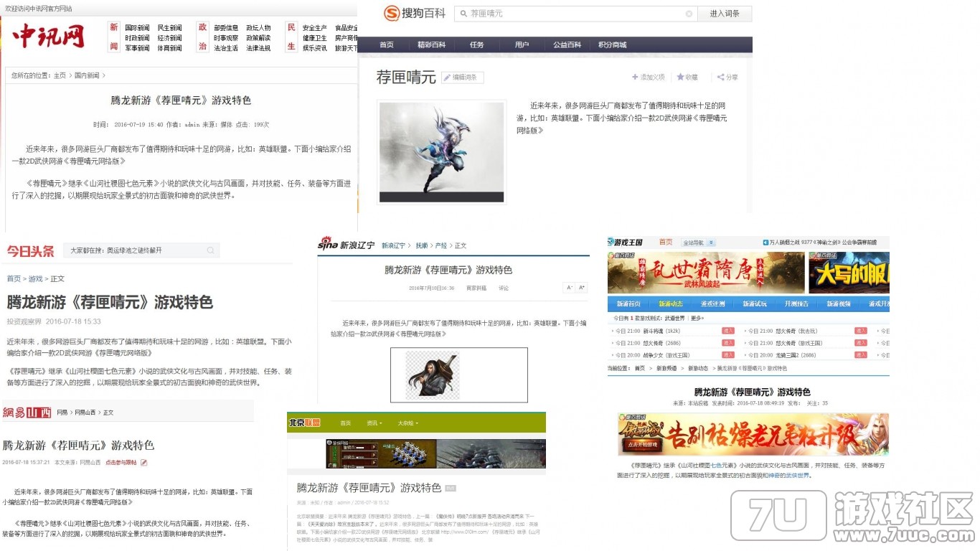The width and height of the screenshot is (980, 551).
Task: Open 精彩百科 tab in Sogou Baike nav
Action: point(431,44)
